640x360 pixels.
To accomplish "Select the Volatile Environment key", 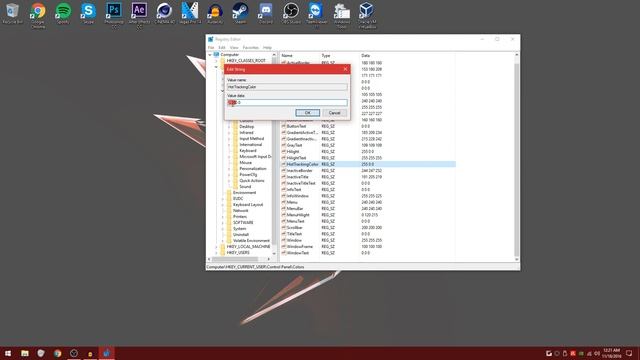I will (x=251, y=240).
